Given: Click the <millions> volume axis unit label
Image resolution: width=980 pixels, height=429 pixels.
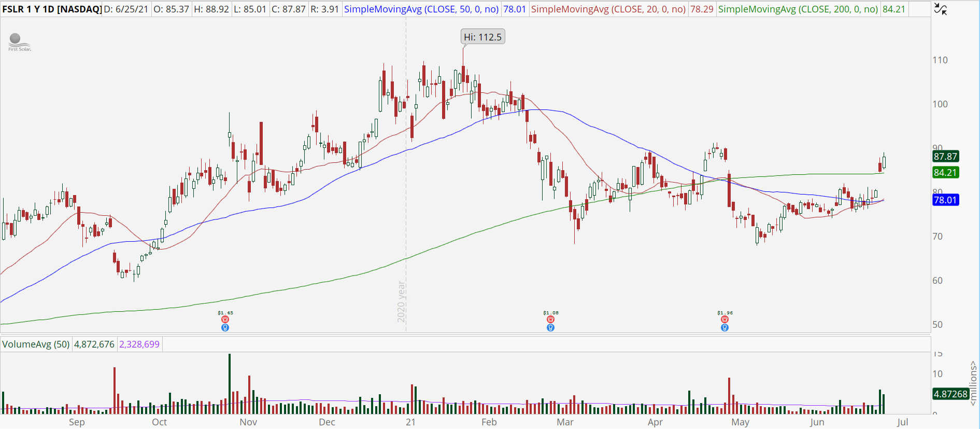Looking at the screenshot, I should click(974, 383).
